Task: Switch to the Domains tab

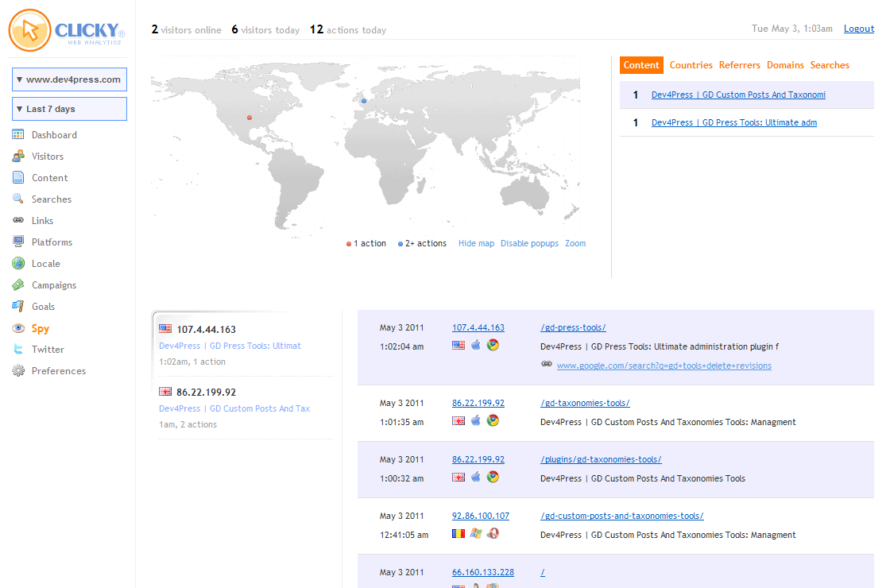Action: coord(785,65)
